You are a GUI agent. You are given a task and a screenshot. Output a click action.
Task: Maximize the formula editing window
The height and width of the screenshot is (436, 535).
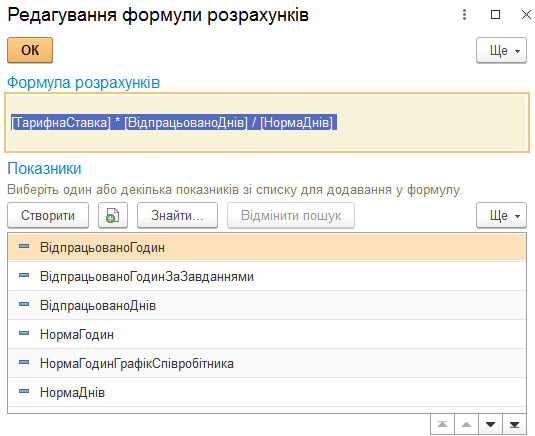coord(495,15)
